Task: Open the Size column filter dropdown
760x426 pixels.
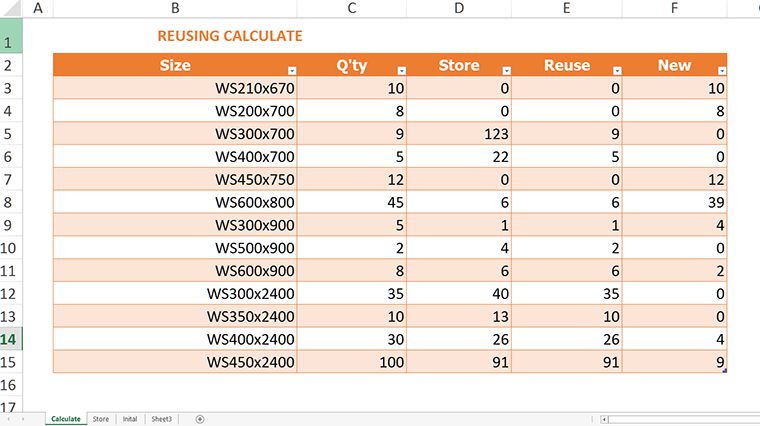Action: coord(292,71)
